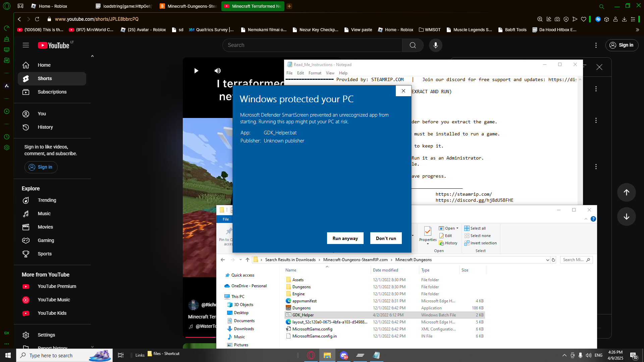Show more bookmarks with the chevron

click(637, 30)
